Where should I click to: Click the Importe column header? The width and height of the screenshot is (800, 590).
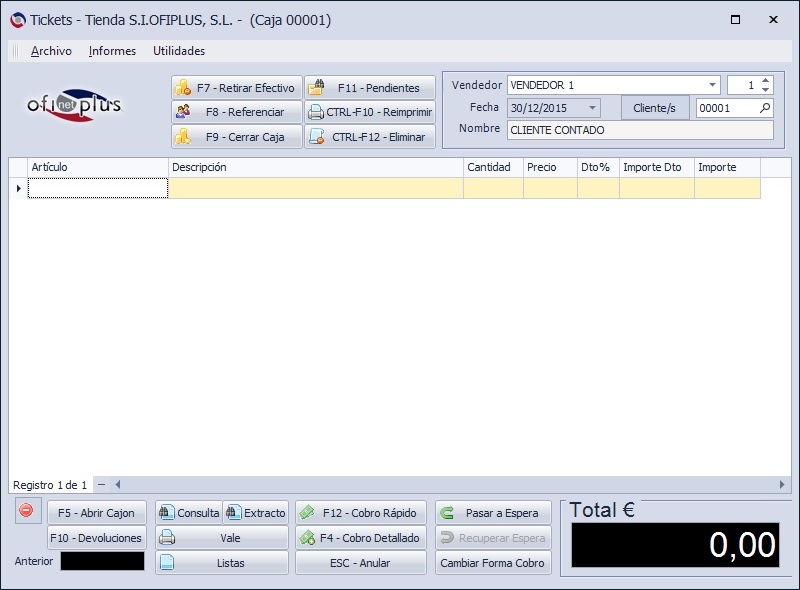[728, 167]
